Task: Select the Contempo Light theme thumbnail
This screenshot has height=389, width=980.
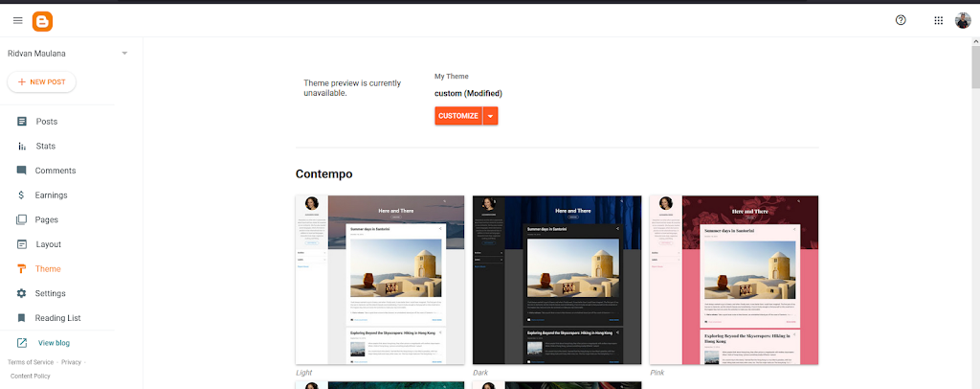Action: pyautogui.click(x=380, y=280)
